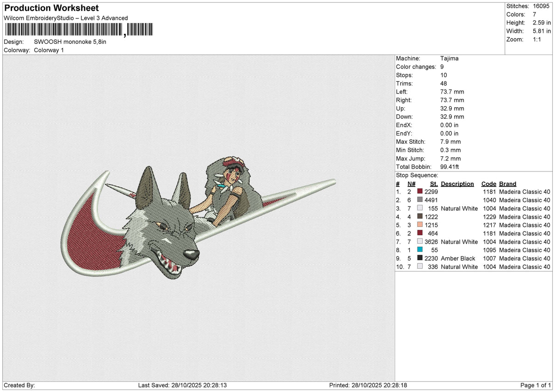Select thread code 1040 in stop 2 row

[489, 200]
